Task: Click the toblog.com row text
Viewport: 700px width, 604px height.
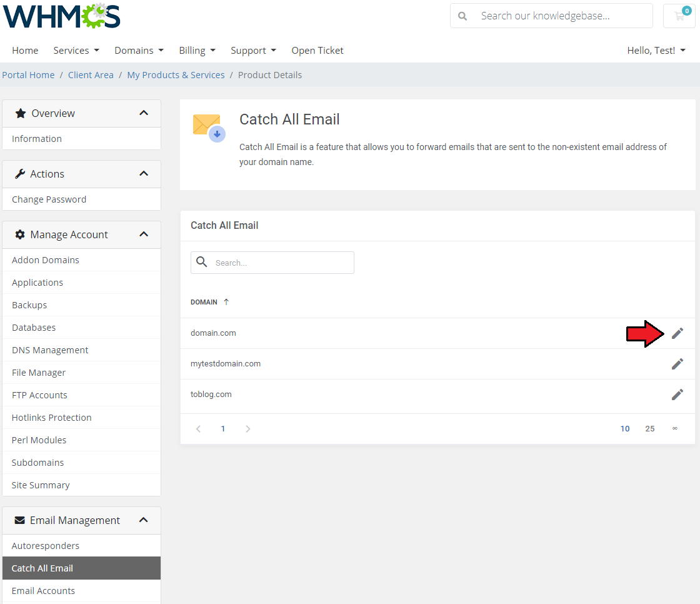Action: click(x=211, y=395)
